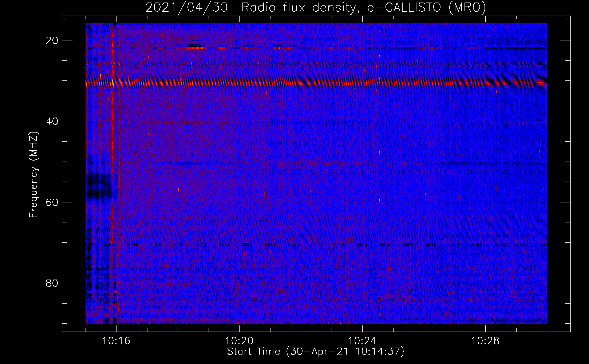Click the 20 frequency tick label
The width and height of the screenshot is (589, 364).
pos(52,40)
